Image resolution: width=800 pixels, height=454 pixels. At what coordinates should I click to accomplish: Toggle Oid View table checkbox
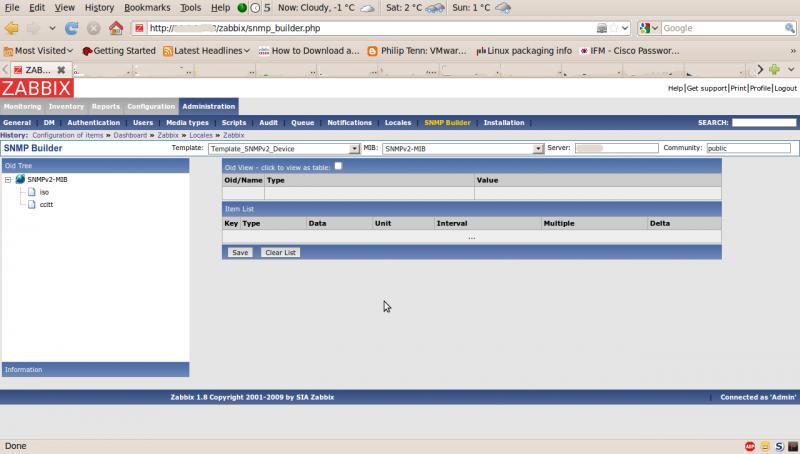(x=338, y=166)
